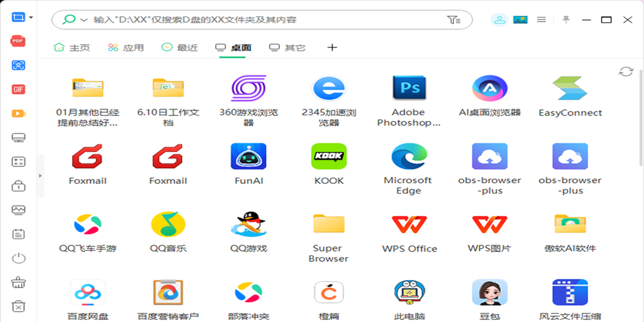Click the padlock sidebar icon
Screen dimensions: 644x322
click(18, 186)
